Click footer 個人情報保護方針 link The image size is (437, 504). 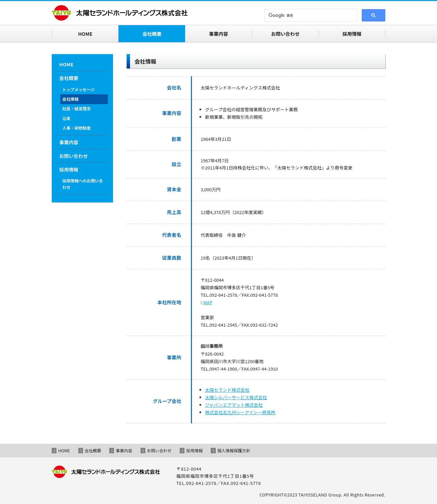(x=233, y=451)
